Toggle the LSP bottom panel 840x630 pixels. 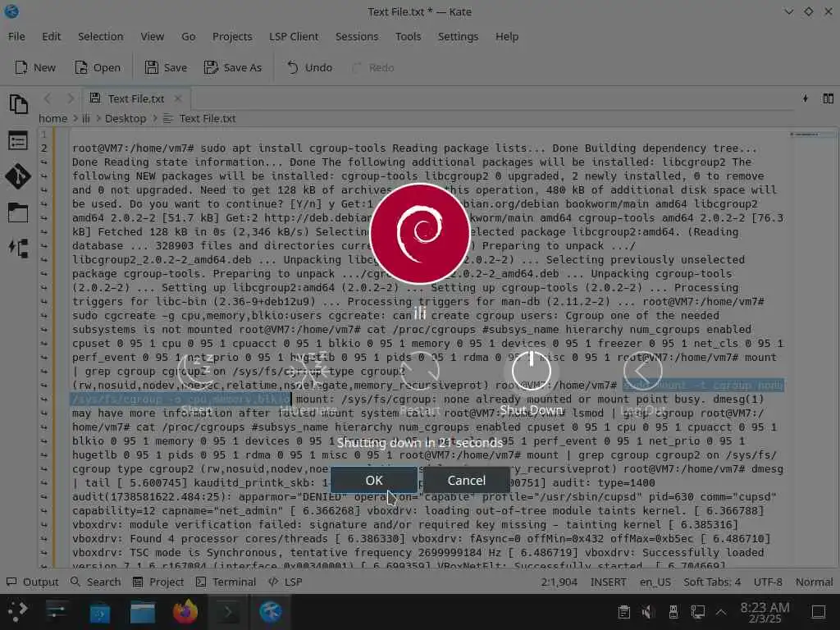(x=285, y=582)
